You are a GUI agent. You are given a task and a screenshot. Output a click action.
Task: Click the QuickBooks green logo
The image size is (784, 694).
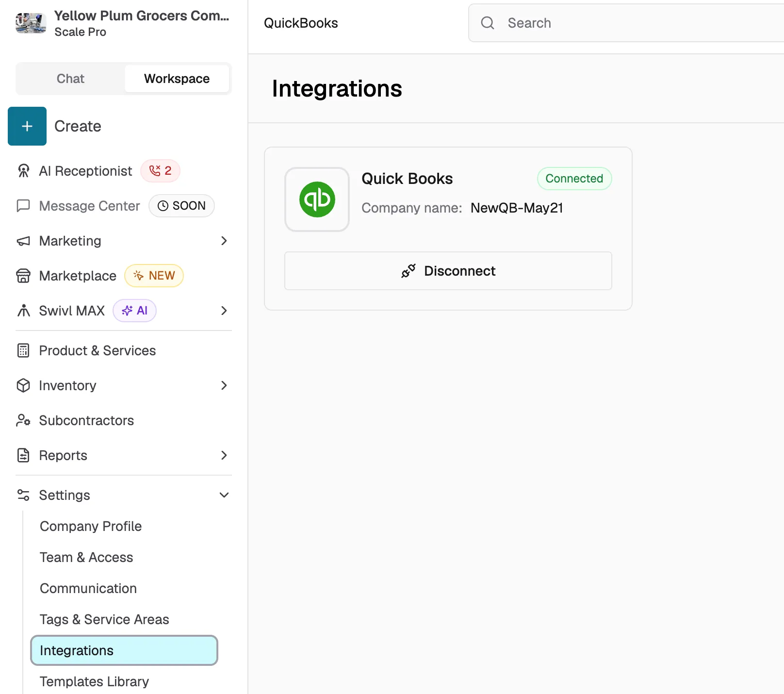point(317,199)
